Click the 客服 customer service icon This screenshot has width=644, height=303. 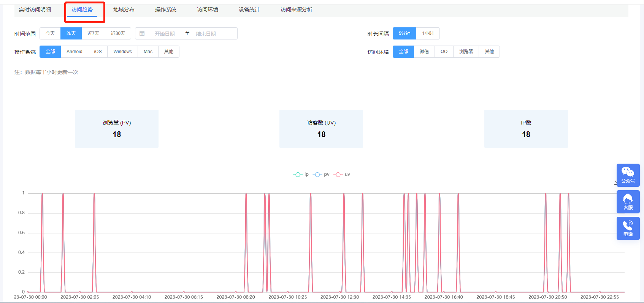coord(628,202)
